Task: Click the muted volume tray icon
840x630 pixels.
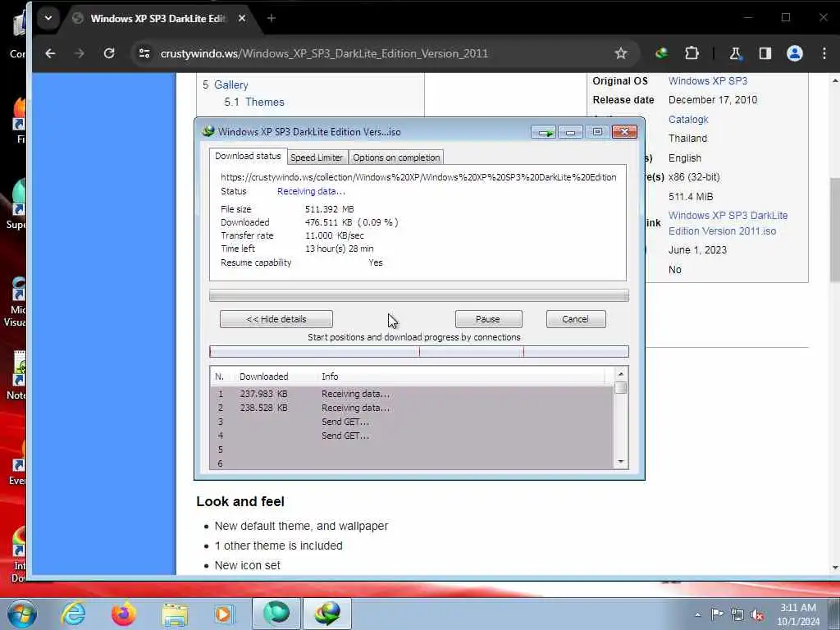Action: point(758,615)
